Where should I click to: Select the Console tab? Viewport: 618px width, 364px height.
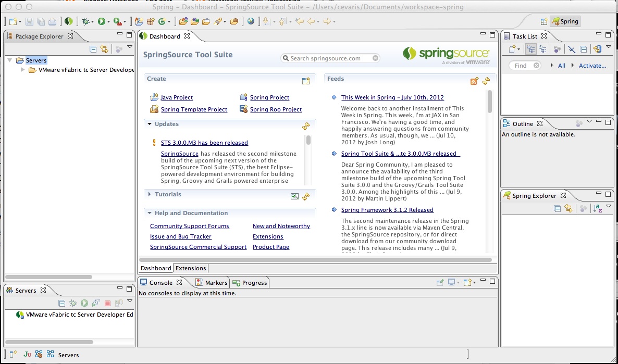tap(161, 282)
